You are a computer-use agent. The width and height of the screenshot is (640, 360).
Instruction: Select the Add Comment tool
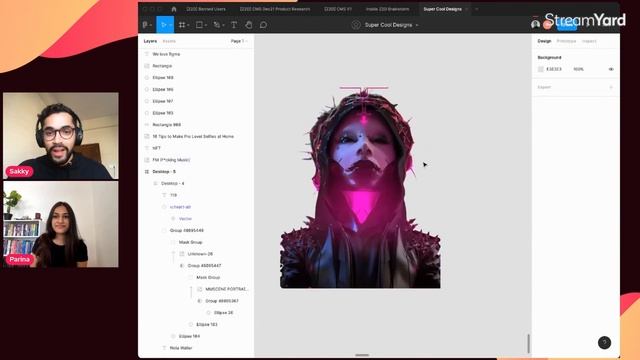263,25
